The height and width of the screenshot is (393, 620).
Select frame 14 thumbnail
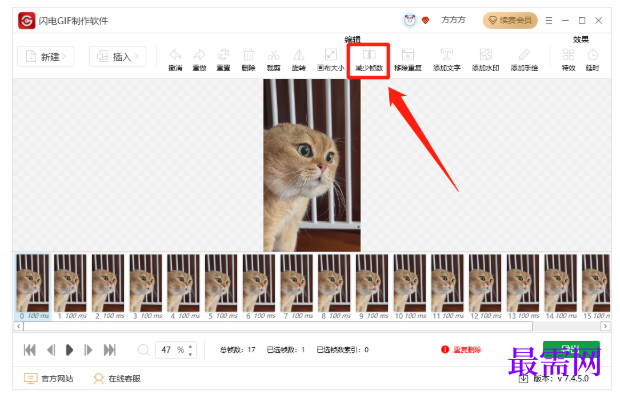click(561, 283)
